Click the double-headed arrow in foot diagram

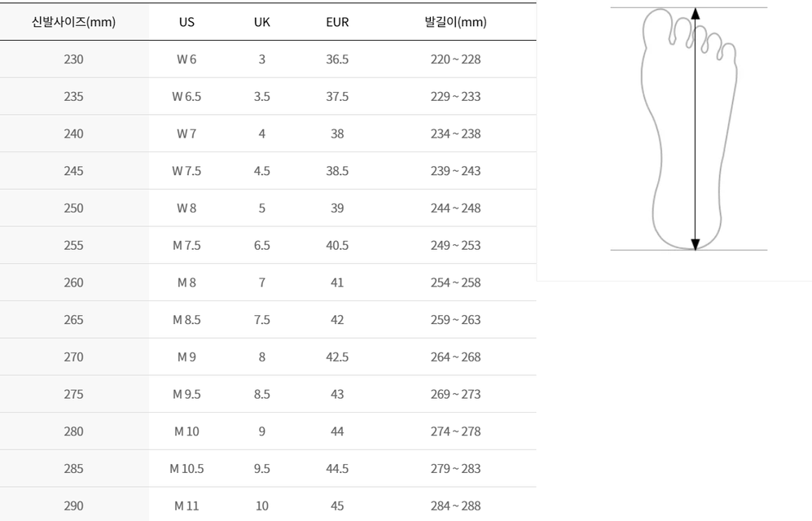coord(696,129)
